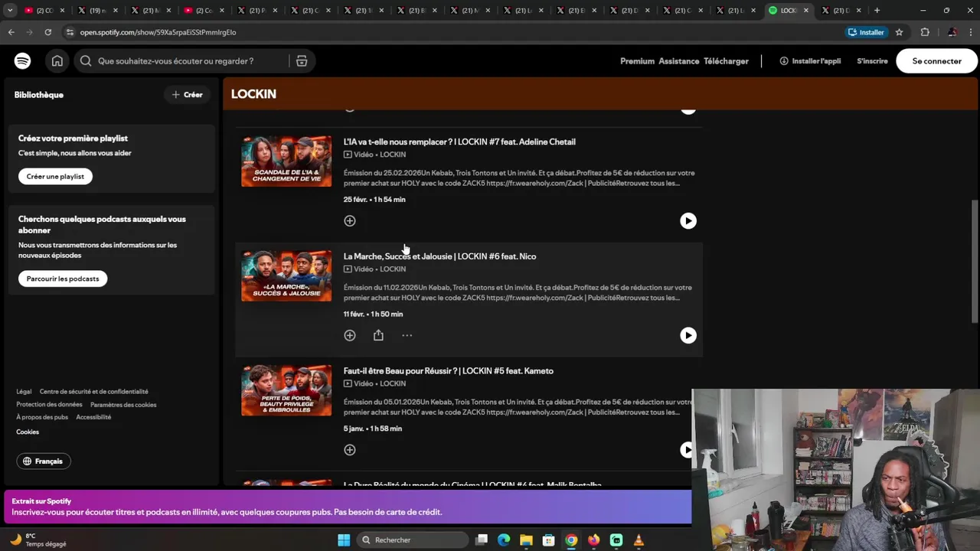This screenshot has width=980, height=551.
Task: Click the search magnifier icon
Action: (x=86, y=61)
